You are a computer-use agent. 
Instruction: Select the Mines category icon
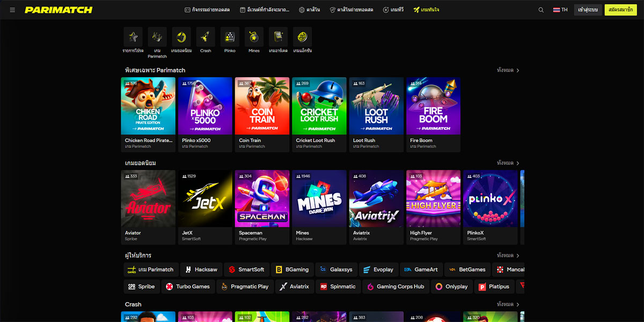click(254, 37)
